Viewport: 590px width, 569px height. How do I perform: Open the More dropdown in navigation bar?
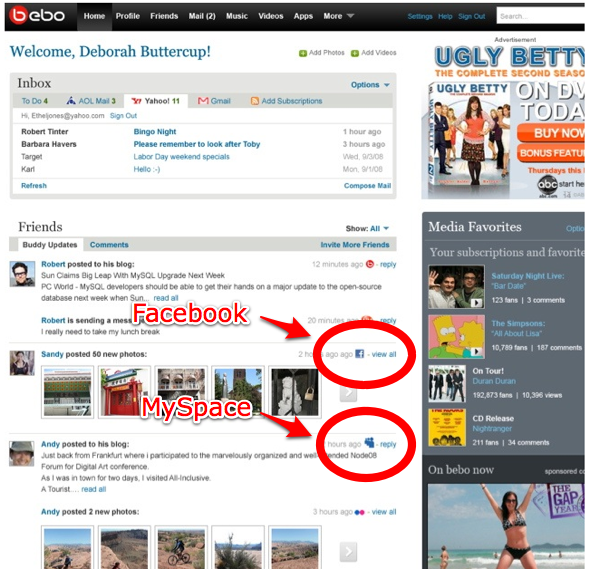(338, 16)
